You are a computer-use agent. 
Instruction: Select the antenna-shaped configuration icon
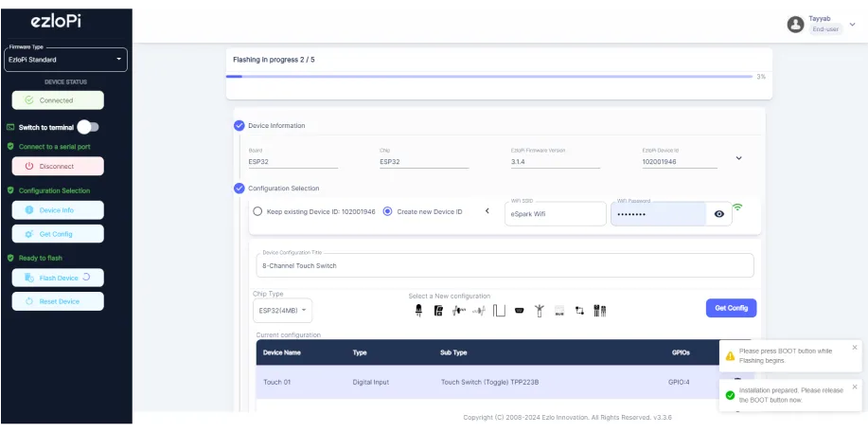point(539,311)
